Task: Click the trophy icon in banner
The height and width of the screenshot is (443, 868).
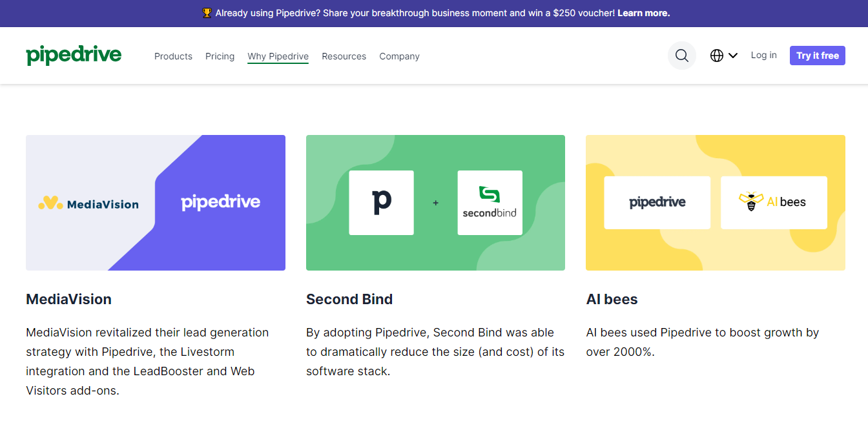Action: point(207,13)
